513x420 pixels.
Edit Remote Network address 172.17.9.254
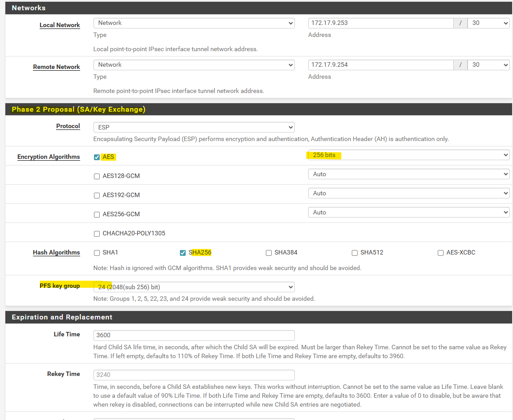[381, 65]
